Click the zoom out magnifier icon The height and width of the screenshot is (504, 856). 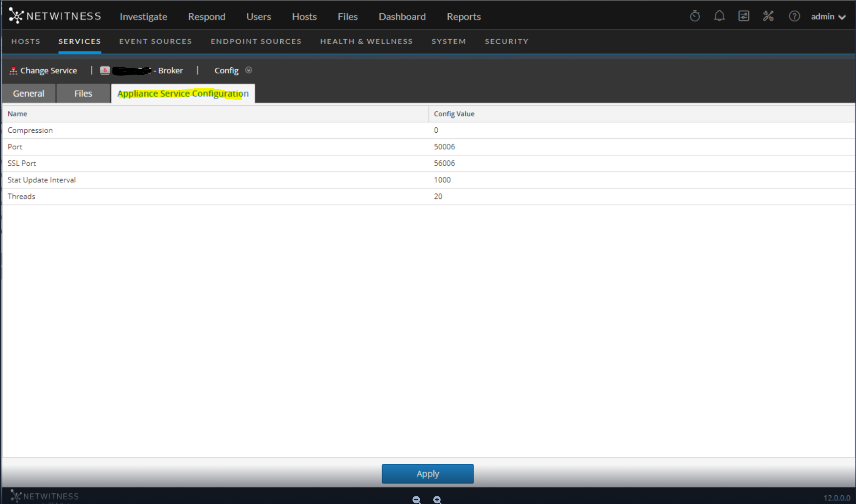(x=416, y=500)
